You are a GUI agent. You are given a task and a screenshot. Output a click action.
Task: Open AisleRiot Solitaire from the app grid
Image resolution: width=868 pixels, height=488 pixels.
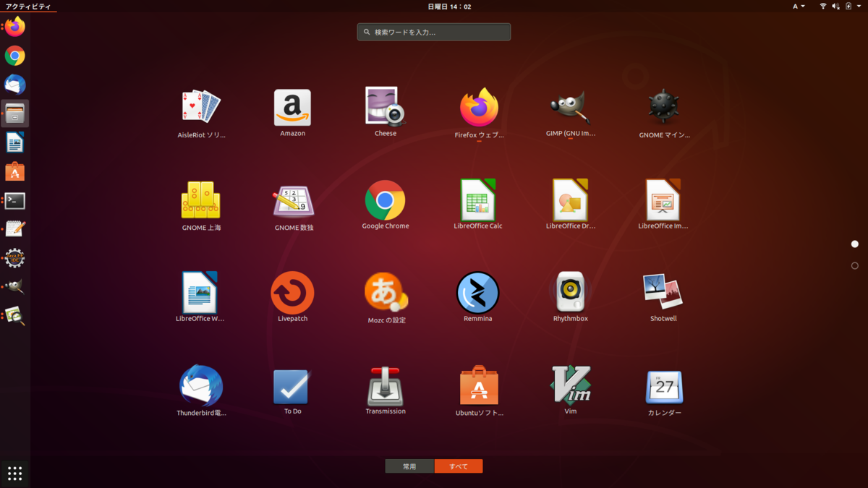coord(200,107)
